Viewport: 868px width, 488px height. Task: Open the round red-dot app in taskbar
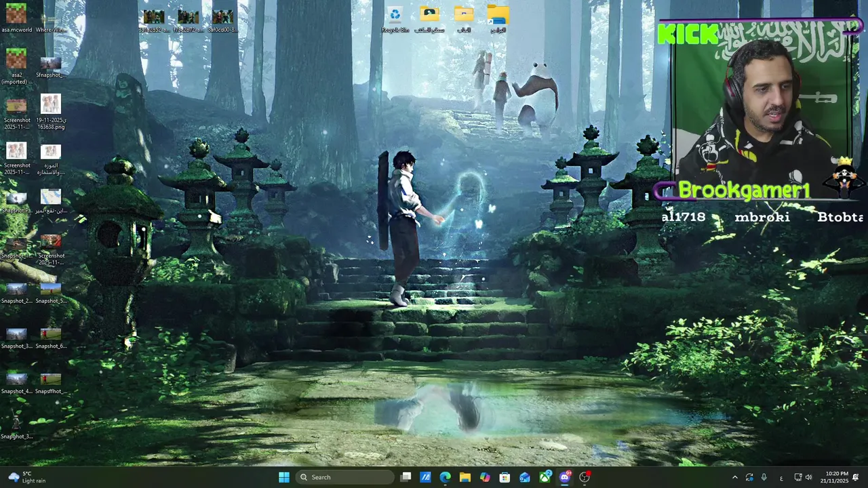[x=585, y=477]
